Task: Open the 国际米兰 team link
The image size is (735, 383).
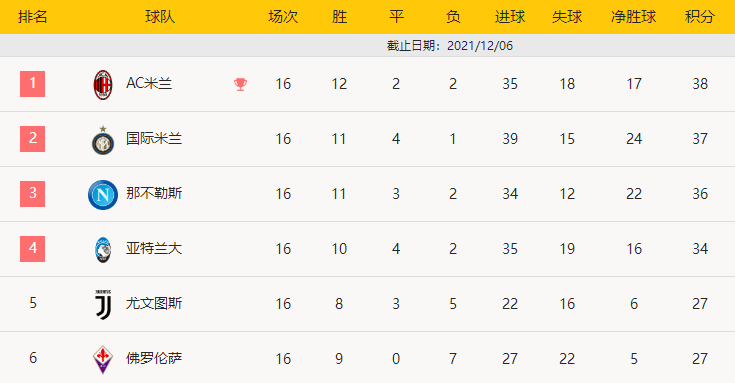Action: point(154,139)
